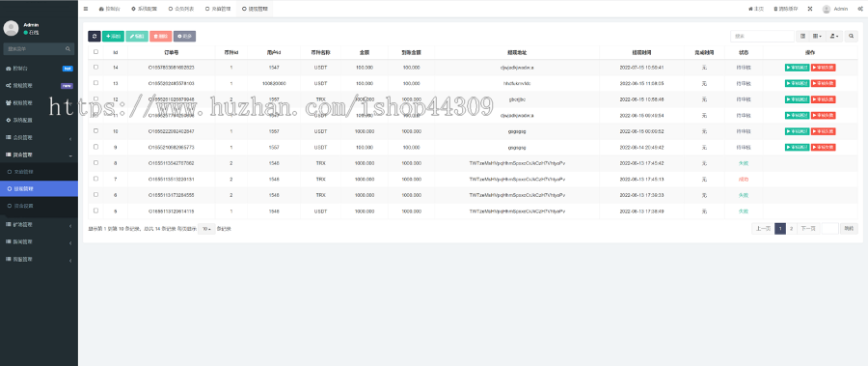
Task: Click the dark refresh table button
Action: pos(95,36)
